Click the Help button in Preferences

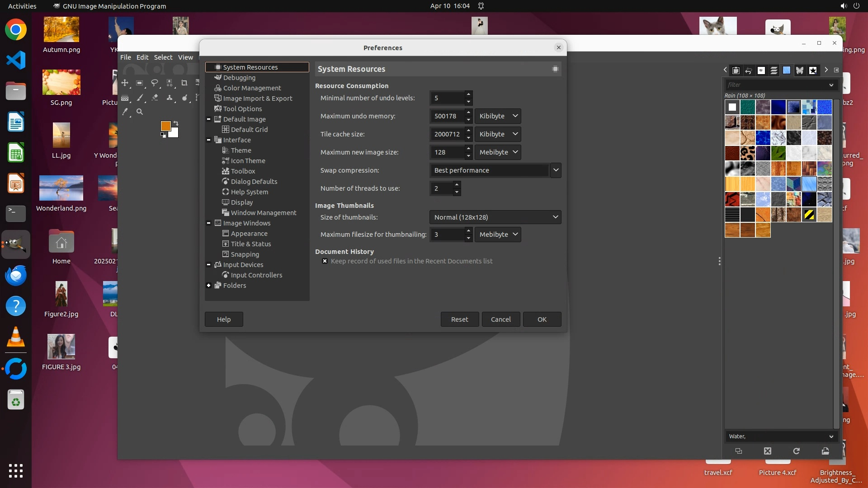pyautogui.click(x=223, y=319)
